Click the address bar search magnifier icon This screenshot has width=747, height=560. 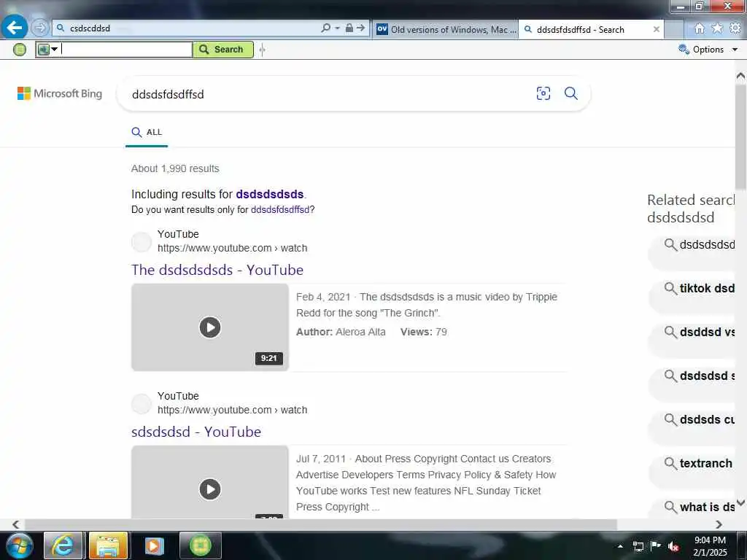point(325,28)
